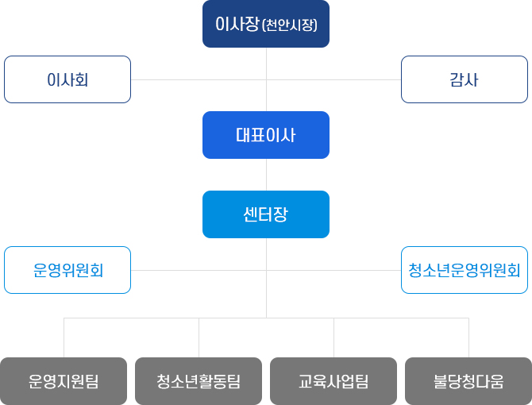Click the 이사장 (천안시장) box
532x405 pixels.
click(266, 24)
